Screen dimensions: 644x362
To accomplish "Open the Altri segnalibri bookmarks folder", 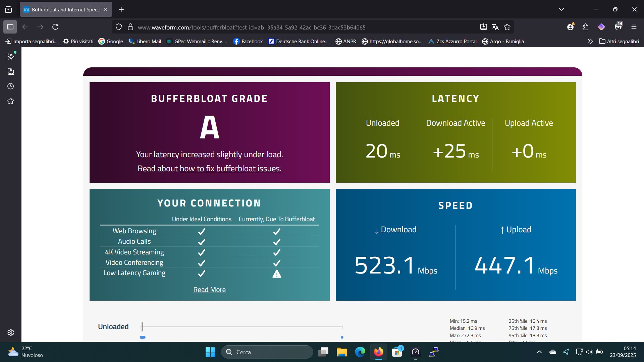I will pos(619,42).
